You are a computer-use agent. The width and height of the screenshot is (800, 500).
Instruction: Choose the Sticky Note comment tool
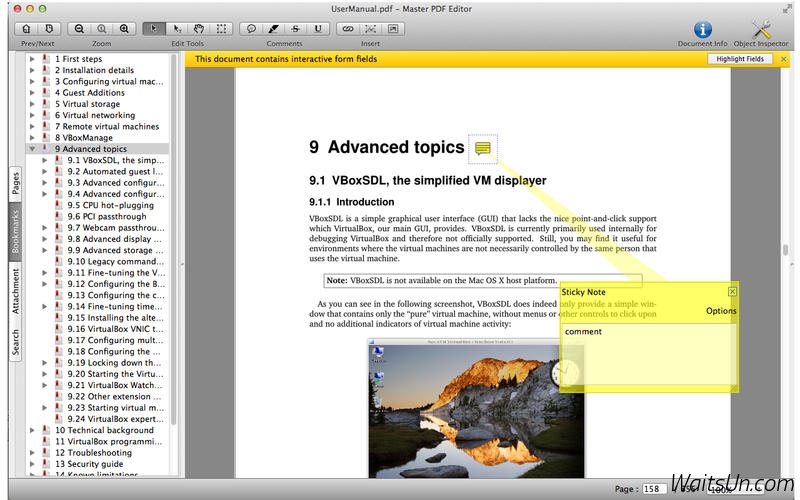[x=251, y=29]
